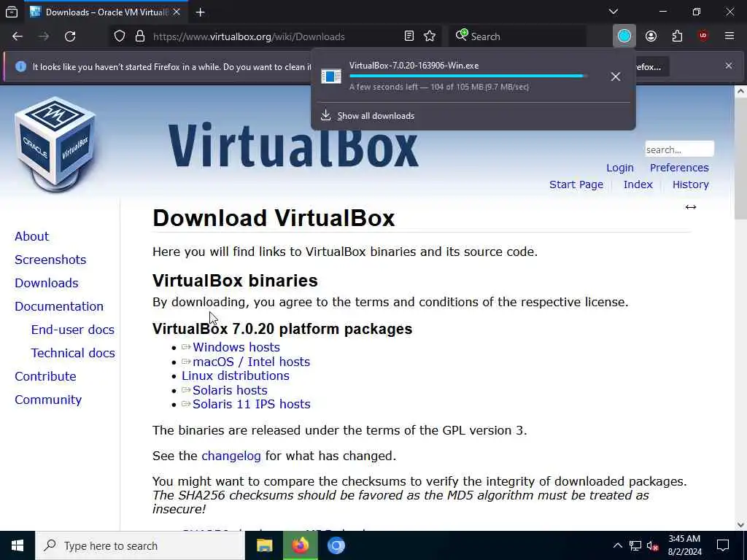Open a new tab with the plus button

(200, 12)
